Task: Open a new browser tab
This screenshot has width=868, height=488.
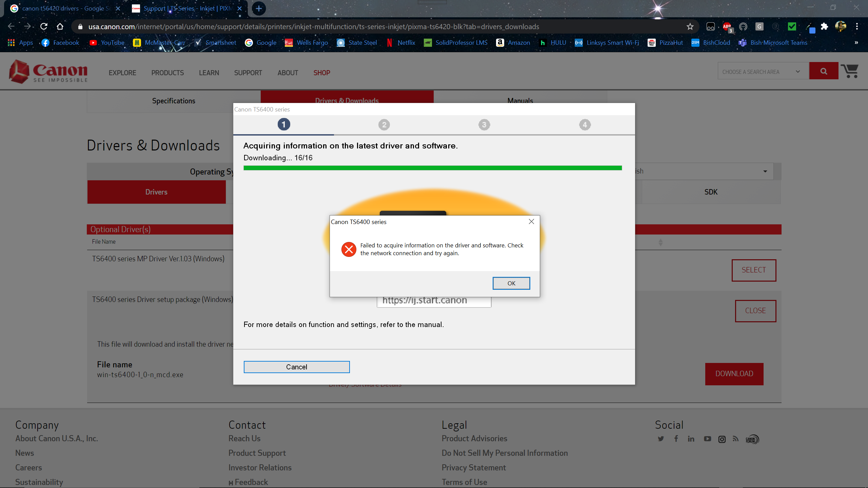Action: [x=259, y=8]
